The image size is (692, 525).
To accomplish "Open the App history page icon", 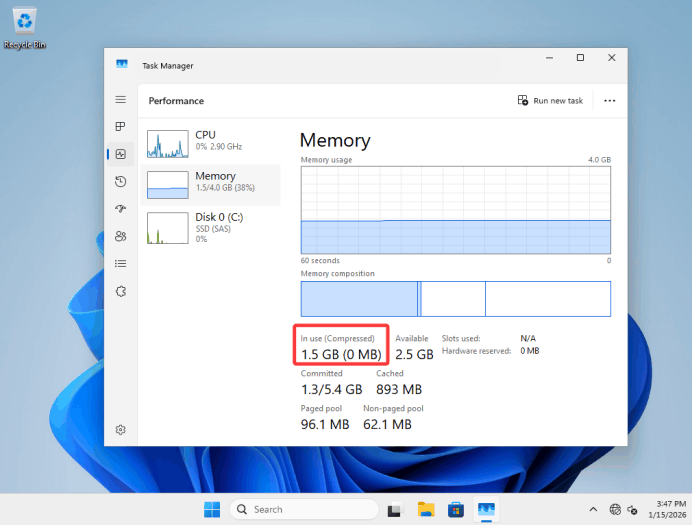I will [x=120, y=181].
